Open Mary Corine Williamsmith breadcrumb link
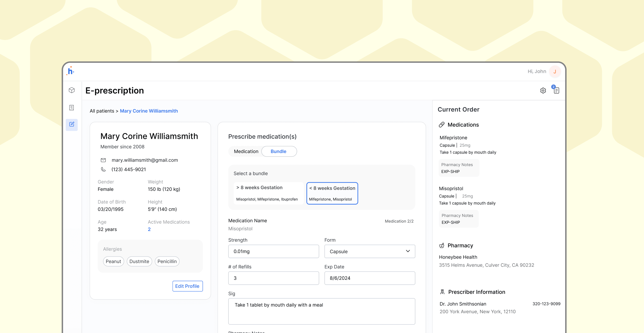Screen dimensions: 644x333 pyautogui.click(x=149, y=111)
